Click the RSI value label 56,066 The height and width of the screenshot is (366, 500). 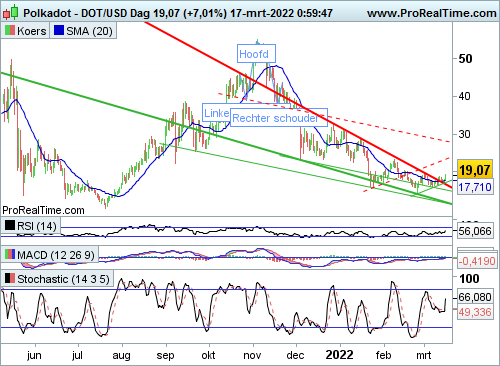tap(475, 231)
